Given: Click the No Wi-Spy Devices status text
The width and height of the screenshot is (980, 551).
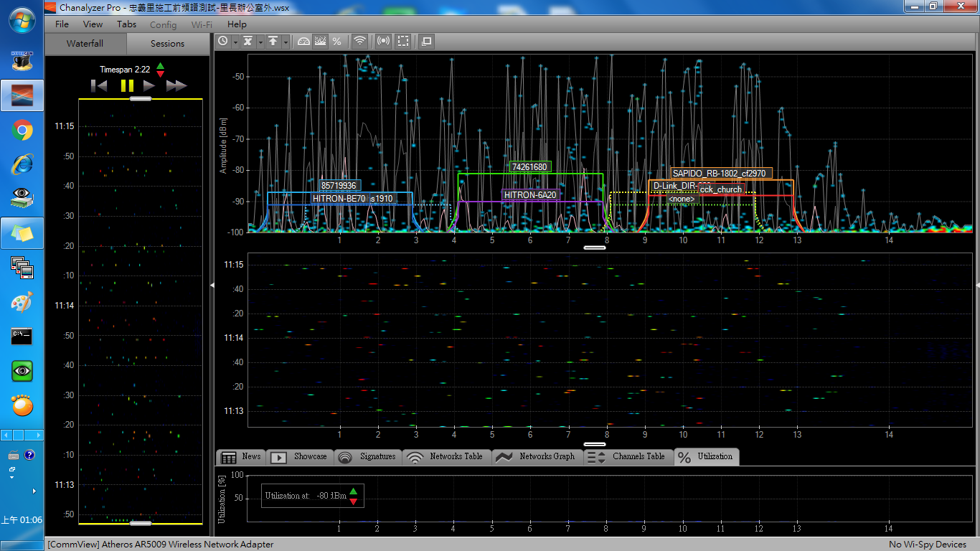Looking at the screenshot, I should click(928, 545).
